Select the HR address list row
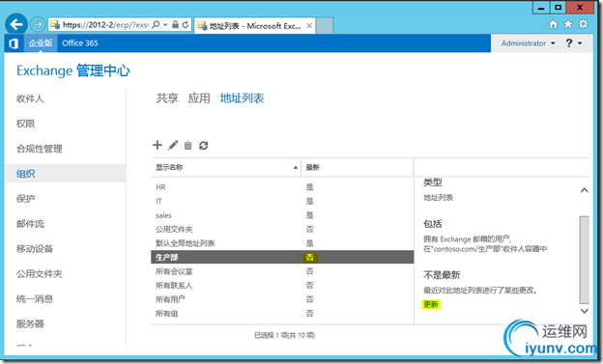This screenshot has height=364, width=603. pyautogui.click(x=282, y=187)
